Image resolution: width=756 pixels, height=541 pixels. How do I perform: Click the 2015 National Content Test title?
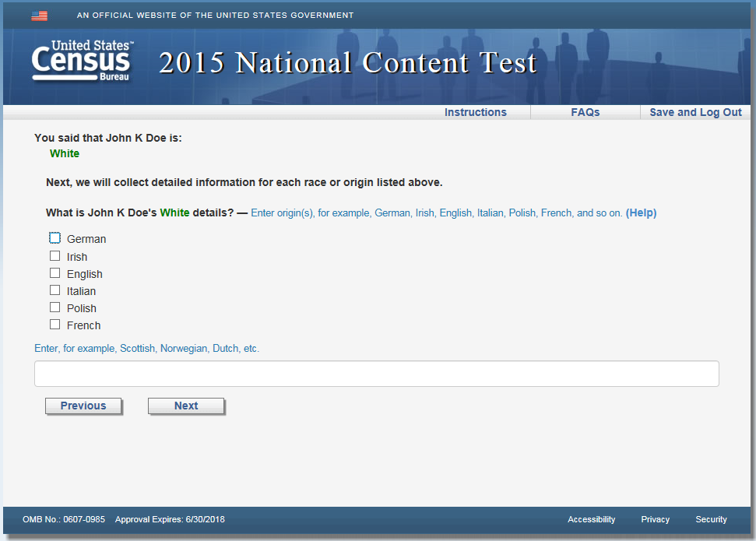[347, 63]
